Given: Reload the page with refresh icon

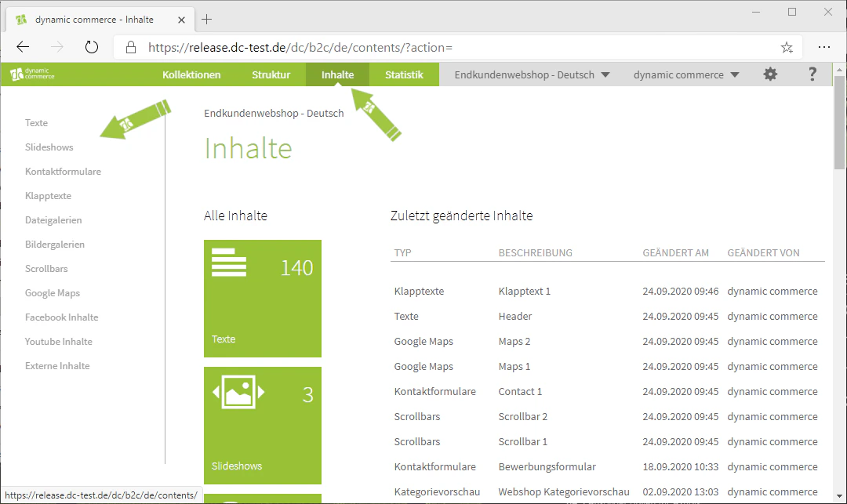Looking at the screenshot, I should tap(92, 47).
